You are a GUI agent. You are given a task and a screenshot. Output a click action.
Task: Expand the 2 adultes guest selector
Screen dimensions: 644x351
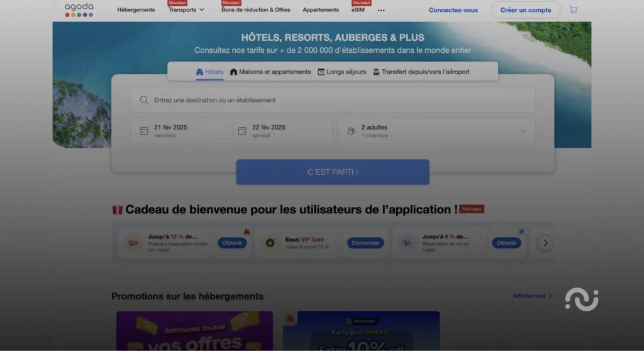point(436,131)
